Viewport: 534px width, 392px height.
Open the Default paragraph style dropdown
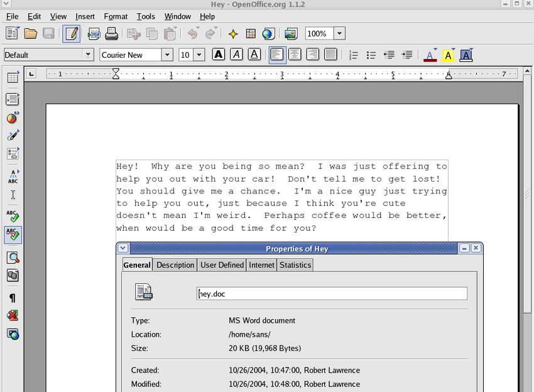point(88,55)
